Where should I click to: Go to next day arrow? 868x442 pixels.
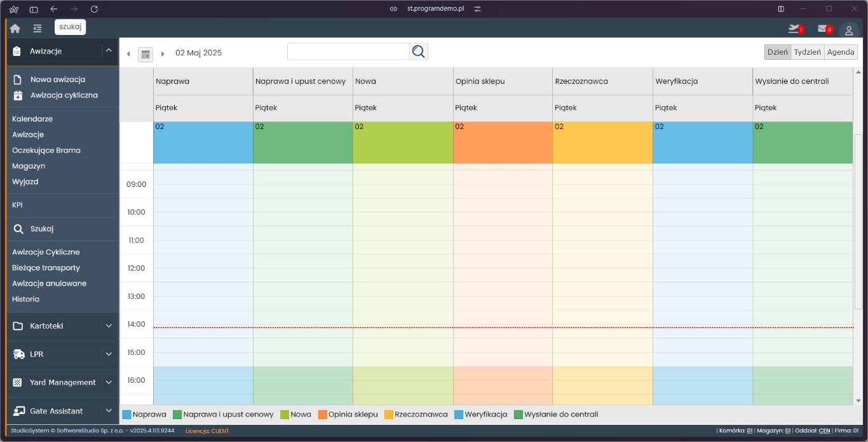coord(163,54)
